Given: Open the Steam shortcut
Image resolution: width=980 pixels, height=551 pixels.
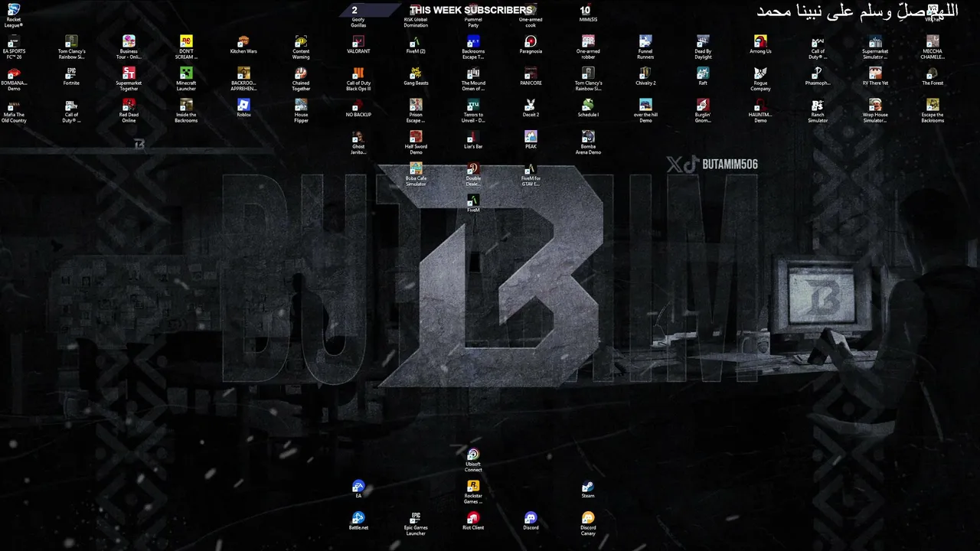Looking at the screenshot, I should tap(588, 489).
